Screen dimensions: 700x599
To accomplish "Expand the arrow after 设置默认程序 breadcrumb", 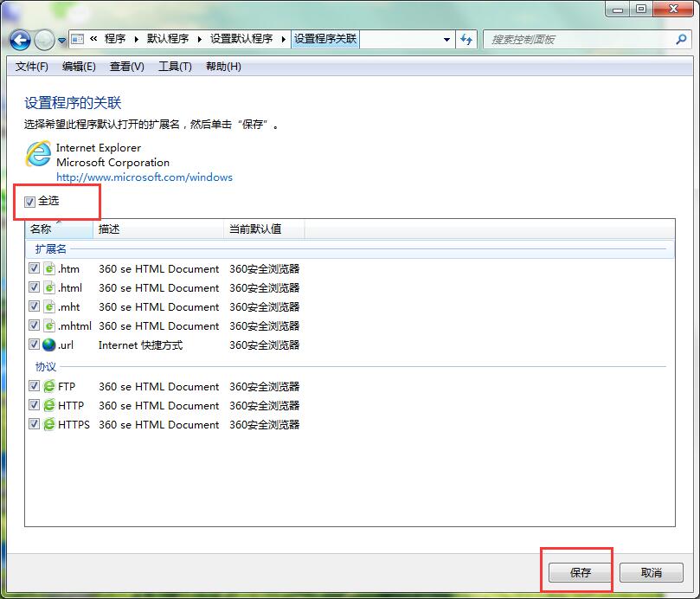I will click(x=283, y=39).
